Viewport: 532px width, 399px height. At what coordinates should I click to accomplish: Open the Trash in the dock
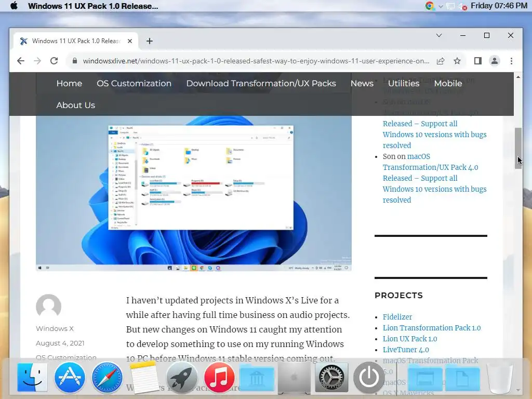tap(500, 377)
